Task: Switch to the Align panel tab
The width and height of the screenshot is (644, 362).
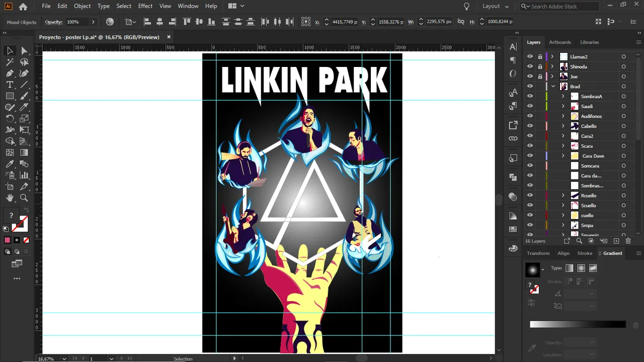Action: coord(563,253)
